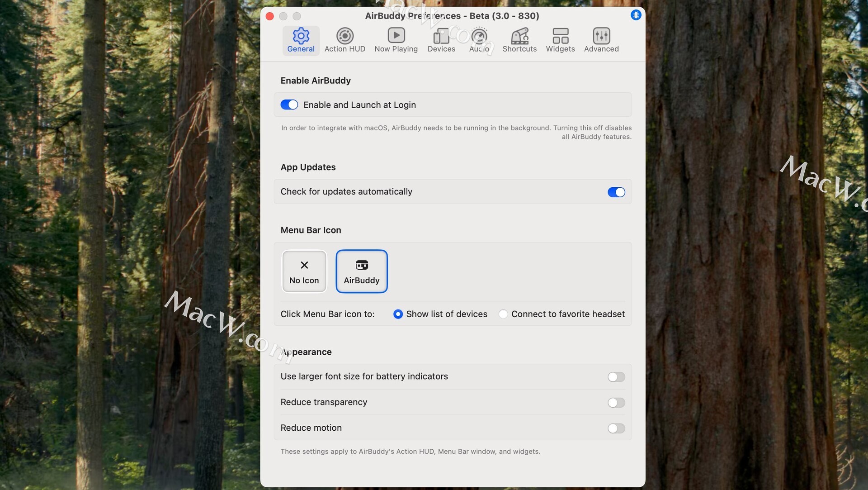Viewport: 868px width, 490px height.
Task: Select the No Icon menu bar option
Action: tap(304, 271)
